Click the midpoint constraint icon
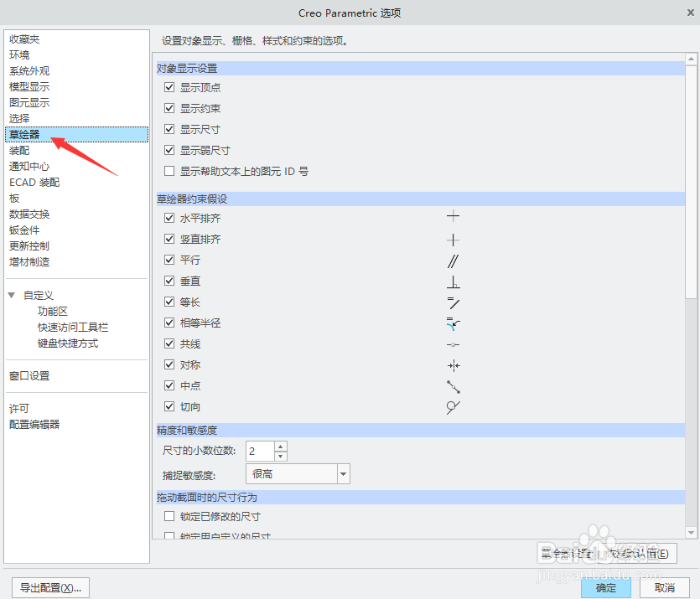700x599 pixels. (454, 387)
